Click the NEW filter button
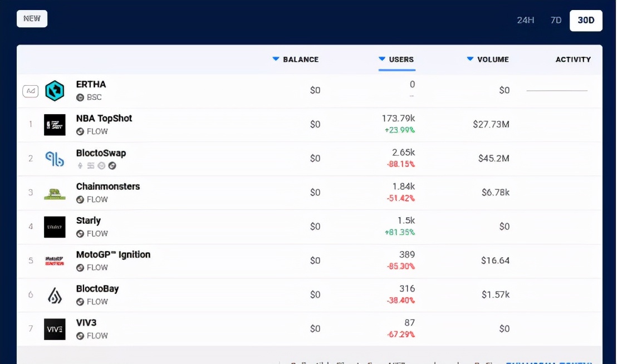 click(x=32, y=18)
